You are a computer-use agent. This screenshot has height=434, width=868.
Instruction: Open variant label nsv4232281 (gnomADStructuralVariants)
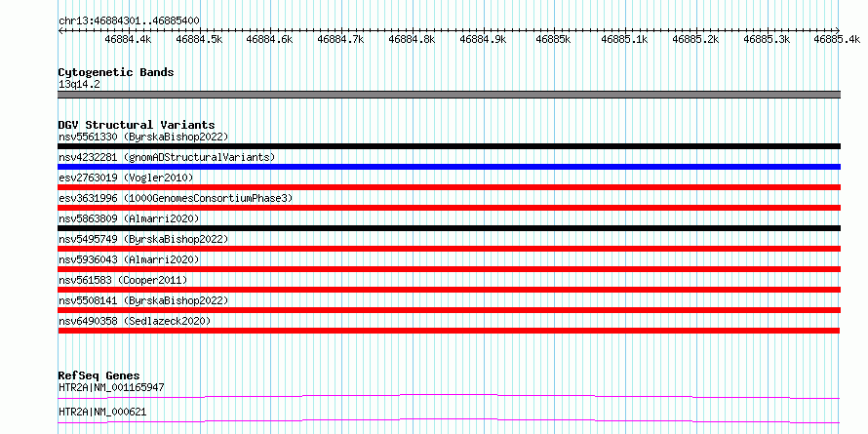167,157
